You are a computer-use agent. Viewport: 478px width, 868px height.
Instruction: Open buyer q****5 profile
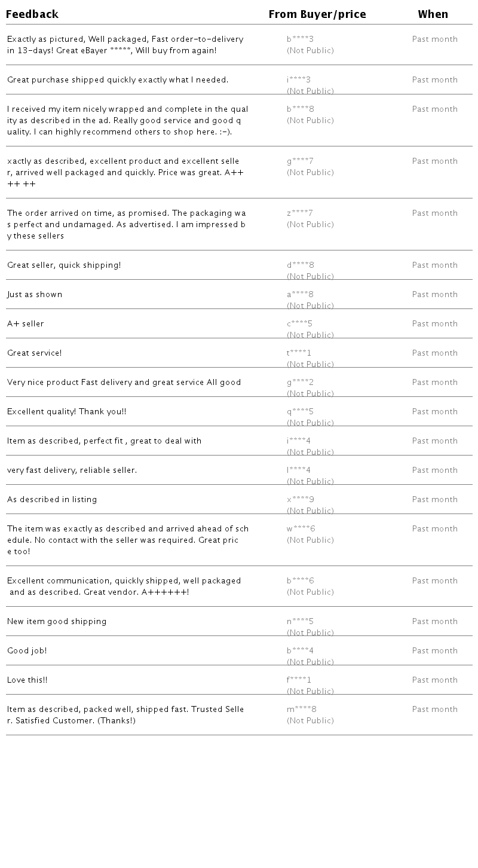tap(300, 412)
